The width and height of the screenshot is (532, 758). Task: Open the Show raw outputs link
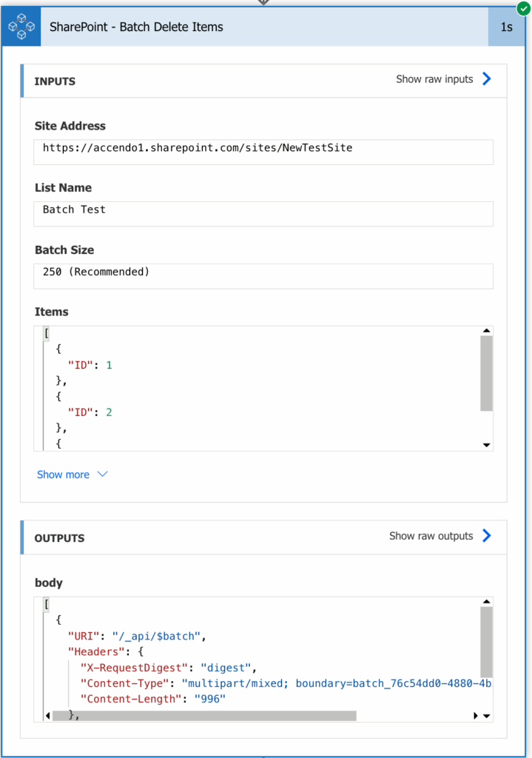431,536
